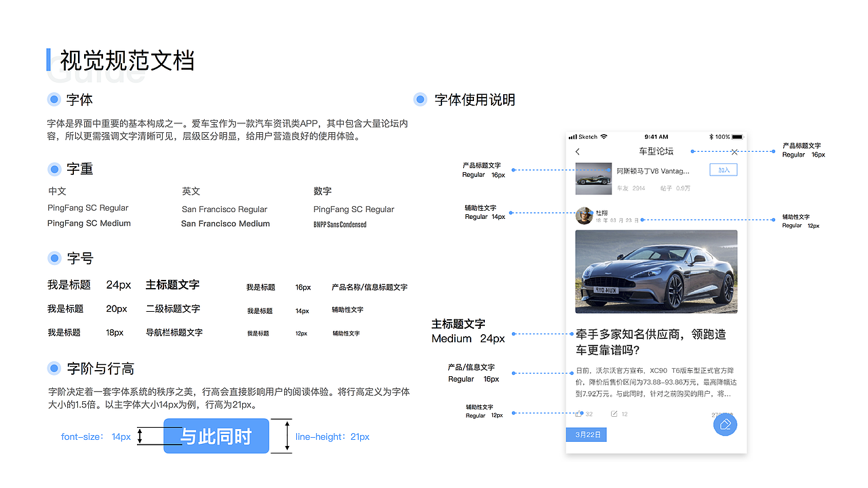The width and height of the screenshot is (868, 488).
Task: Click the 车友 2914 member count
Action: pos(631,188)
